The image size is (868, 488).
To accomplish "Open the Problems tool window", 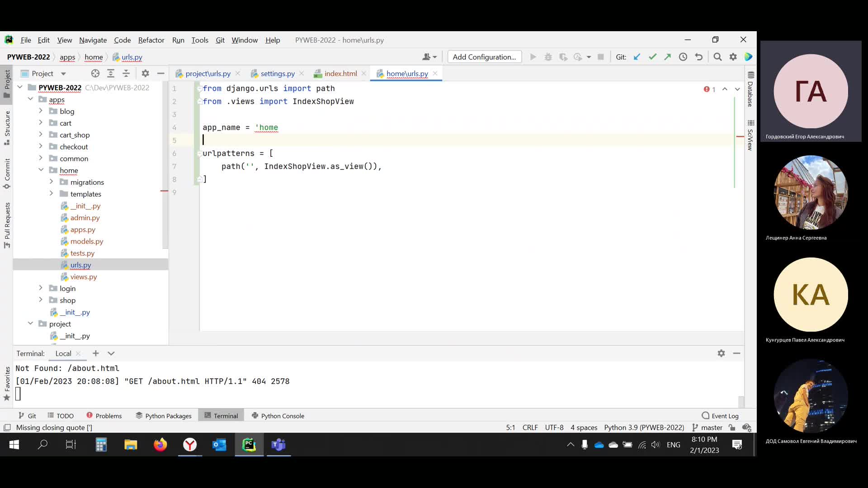I will tap(104, 416).
